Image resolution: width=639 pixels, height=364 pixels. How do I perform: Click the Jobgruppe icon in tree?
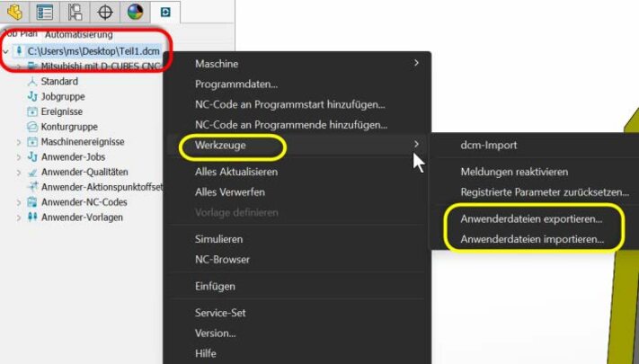point(32,96)
